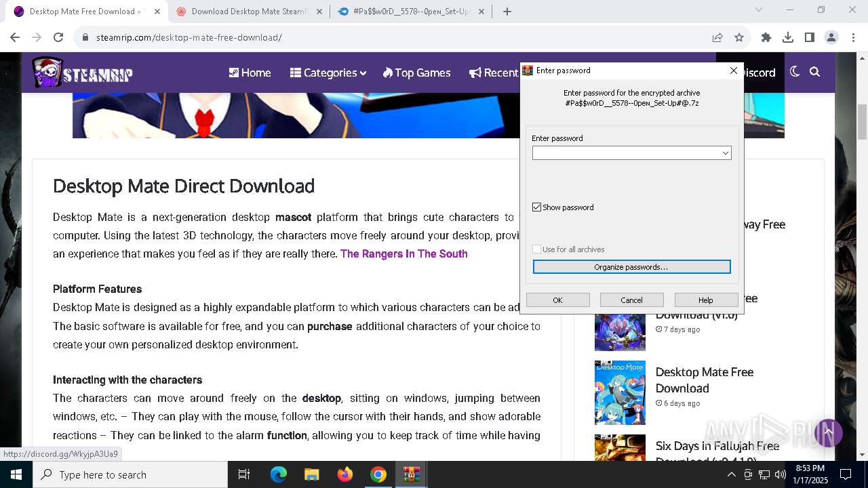Open Top Games menu item
This screenshot has height=488, width=868.
416,73
